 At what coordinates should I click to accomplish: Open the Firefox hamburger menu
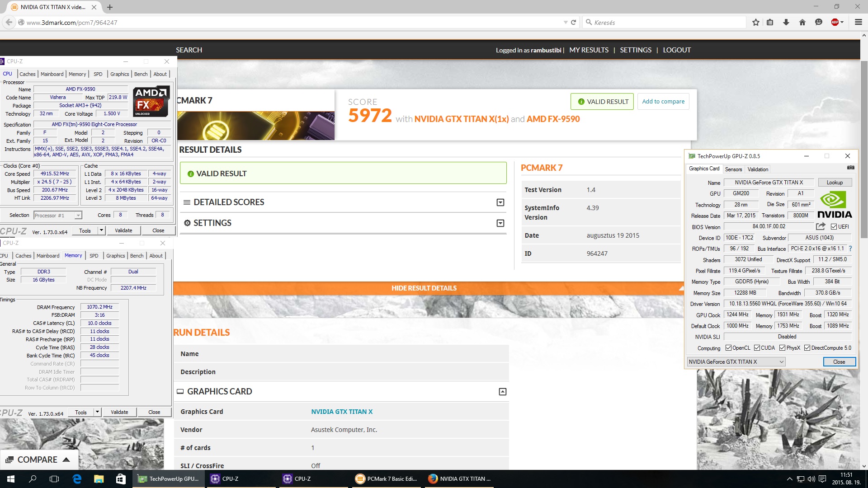(858, 22)
